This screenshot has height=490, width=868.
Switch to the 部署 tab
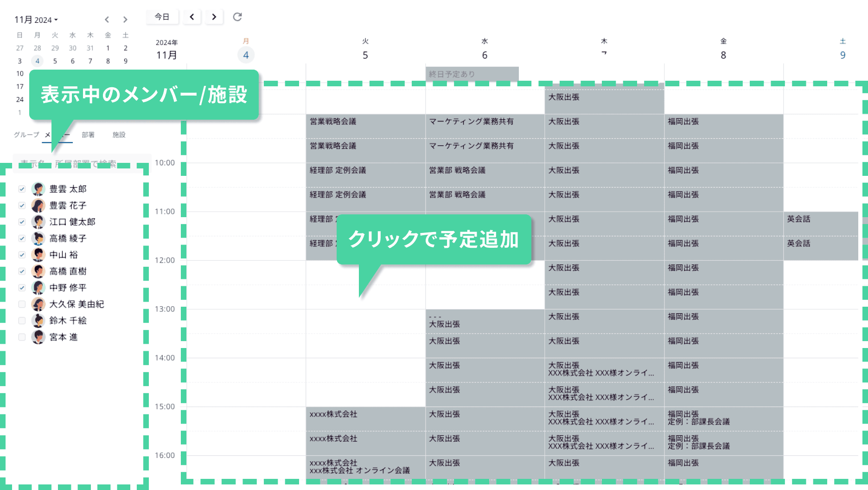click(88, 135)
